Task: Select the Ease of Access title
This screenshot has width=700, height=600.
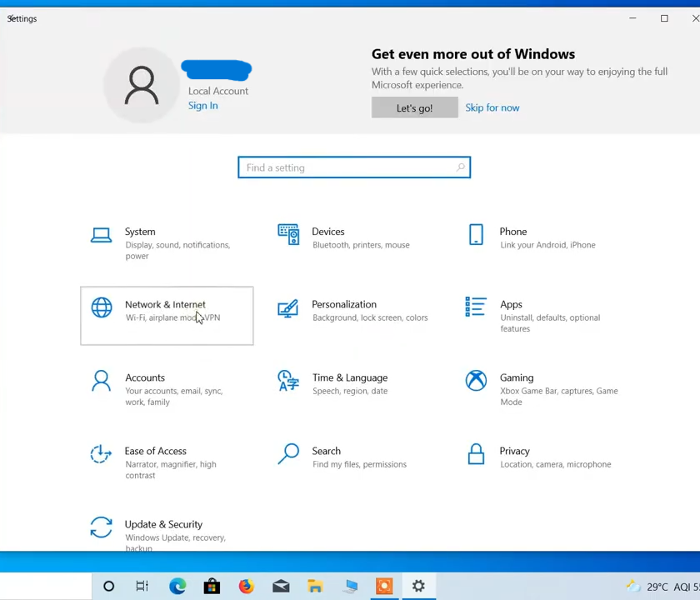Action: pyautogui.click(x=155, y=451)
